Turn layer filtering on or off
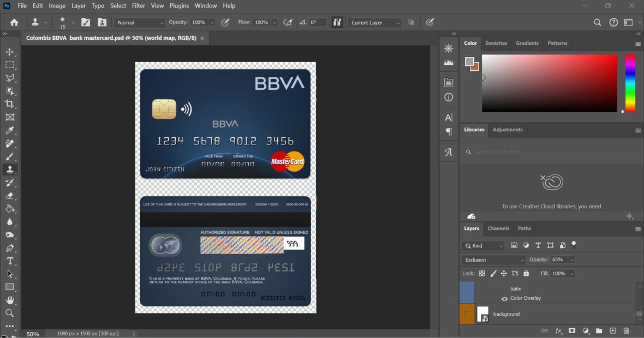 tap(574, 245)
